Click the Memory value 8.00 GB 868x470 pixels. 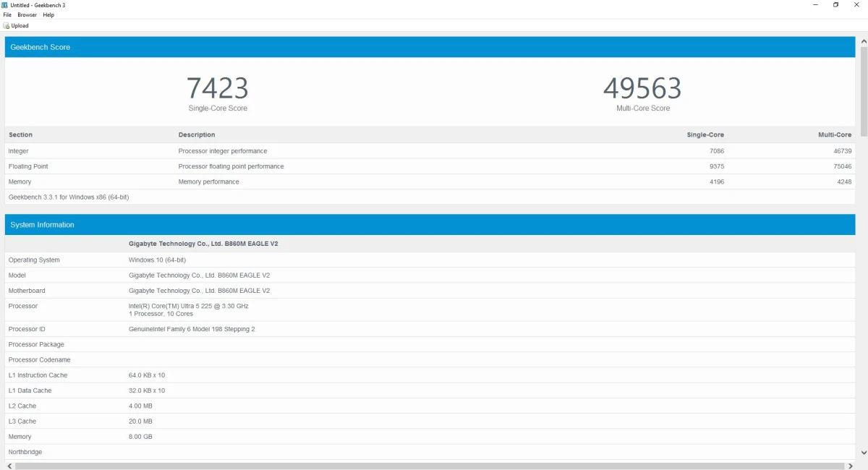(x=140, y=437)
